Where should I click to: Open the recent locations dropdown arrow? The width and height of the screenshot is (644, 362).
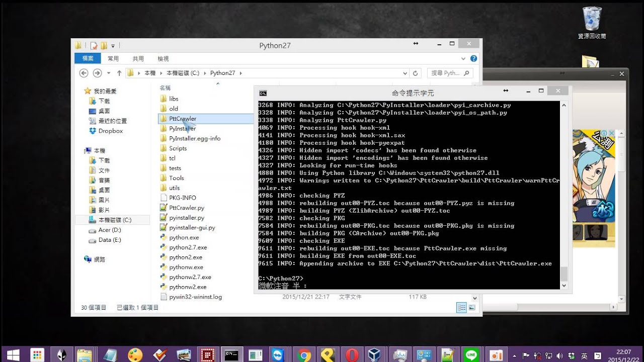click(109, 73)
